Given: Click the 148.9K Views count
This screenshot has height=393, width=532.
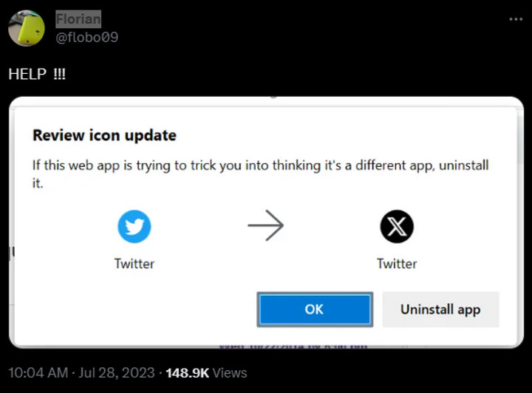Looking at the screenshot, I should (x=186, y=373).
